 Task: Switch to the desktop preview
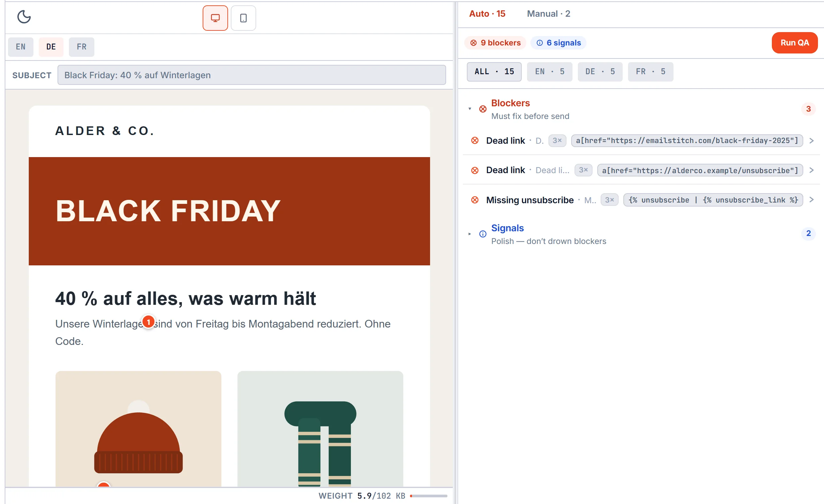tap(215, 18)
